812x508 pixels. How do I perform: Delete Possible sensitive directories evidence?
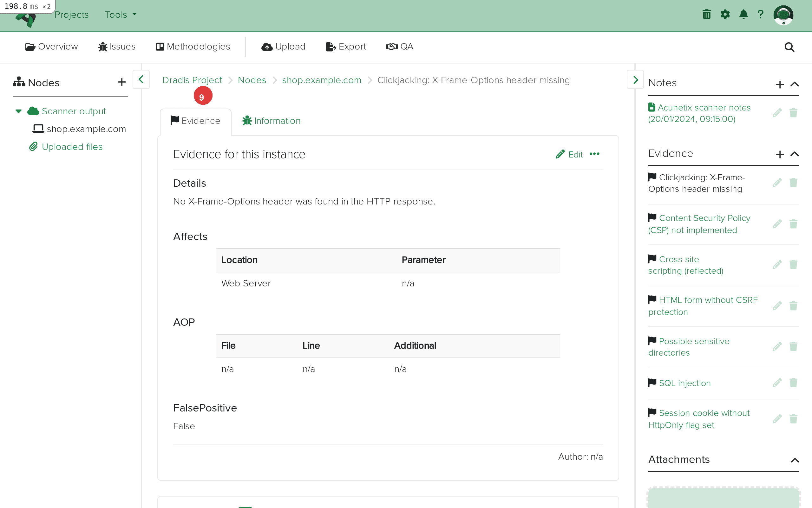793,347
